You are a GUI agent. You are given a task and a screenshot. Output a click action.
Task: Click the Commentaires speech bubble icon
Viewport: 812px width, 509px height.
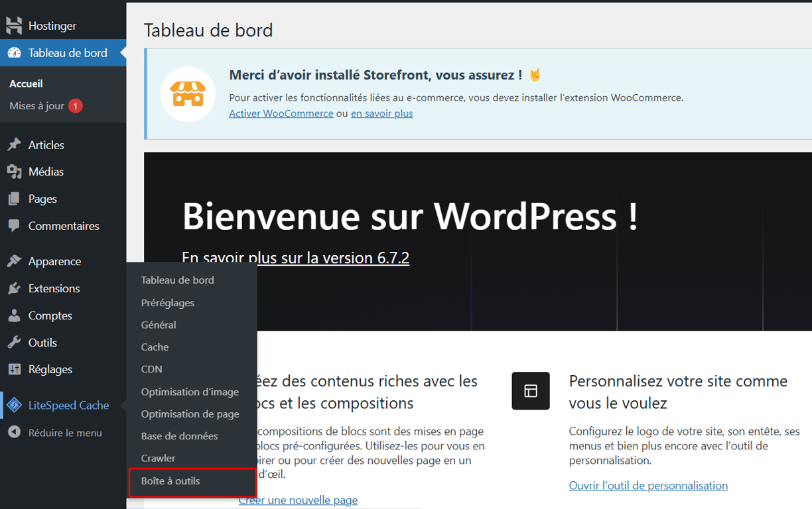(14, 226)
